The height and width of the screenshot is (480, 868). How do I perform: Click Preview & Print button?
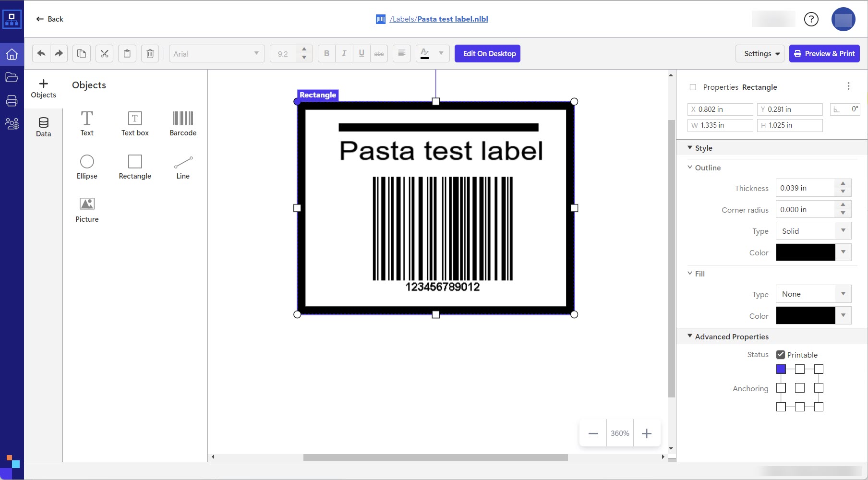pos(824,54)
